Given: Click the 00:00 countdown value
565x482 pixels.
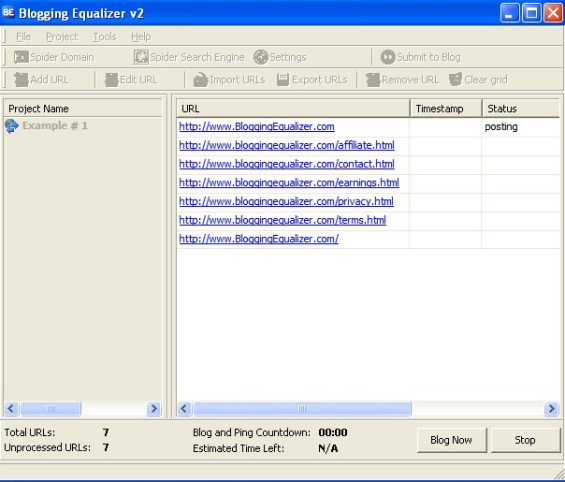Looking at the screenshot, I should point(333,432).
